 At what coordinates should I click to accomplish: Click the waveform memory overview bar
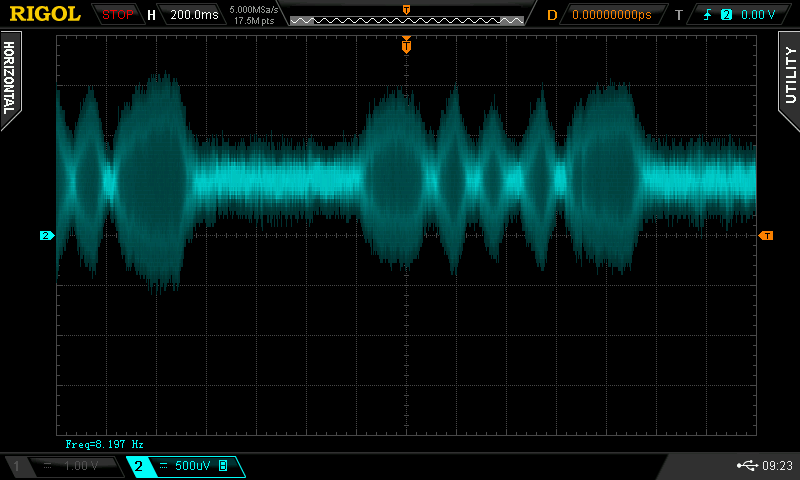407,20
